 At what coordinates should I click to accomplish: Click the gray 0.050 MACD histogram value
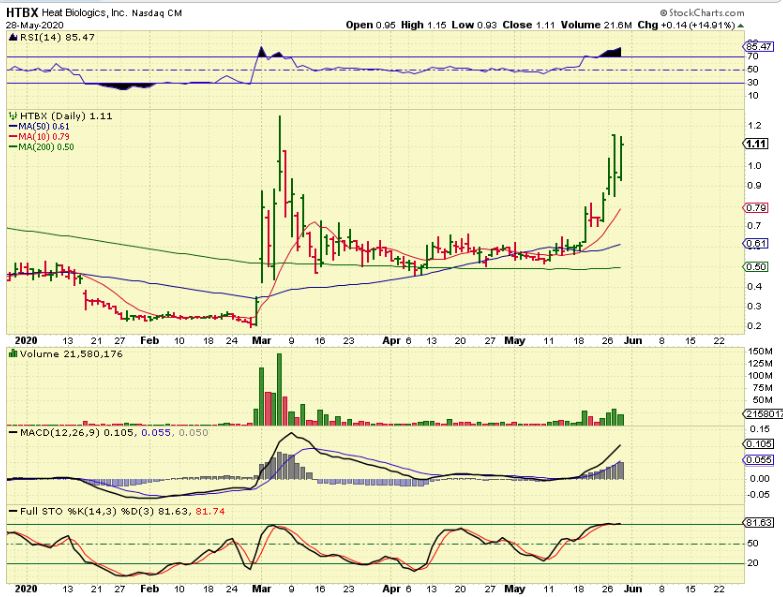click(x=194, y=432)
